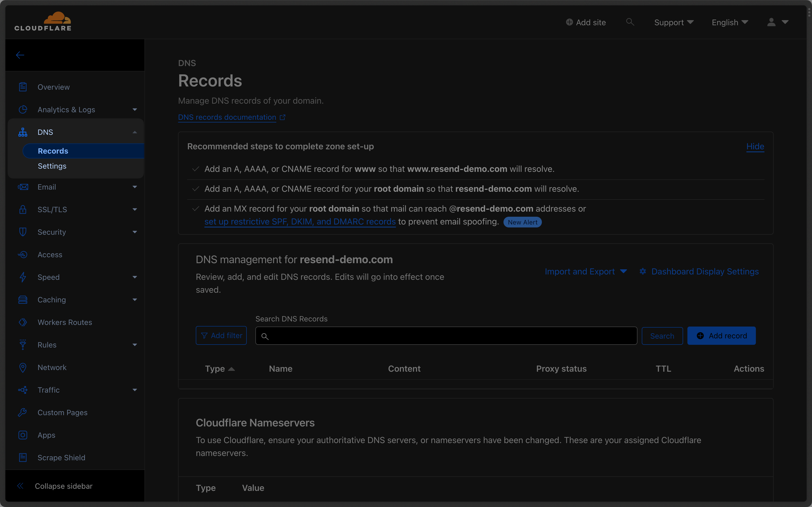Image resolution: width=812 pixels, height=507 pixels.
Task: Click the Caching drive icon
Action: point(23,300)
